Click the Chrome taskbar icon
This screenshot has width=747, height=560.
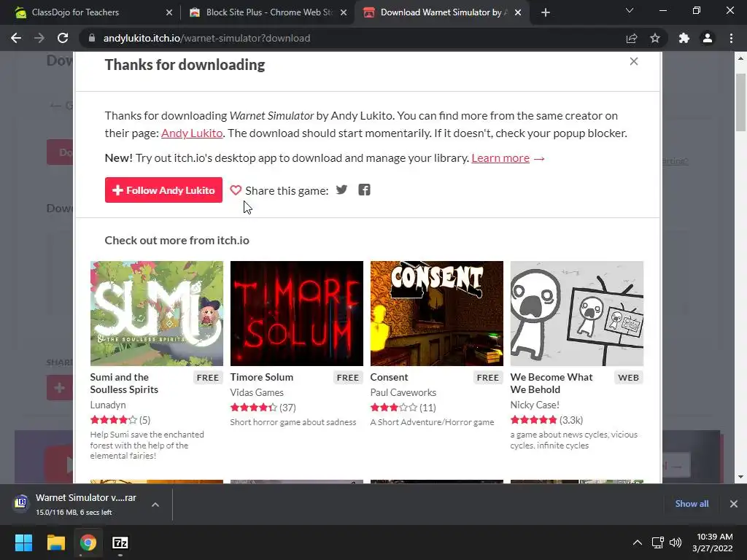point(88,542)
